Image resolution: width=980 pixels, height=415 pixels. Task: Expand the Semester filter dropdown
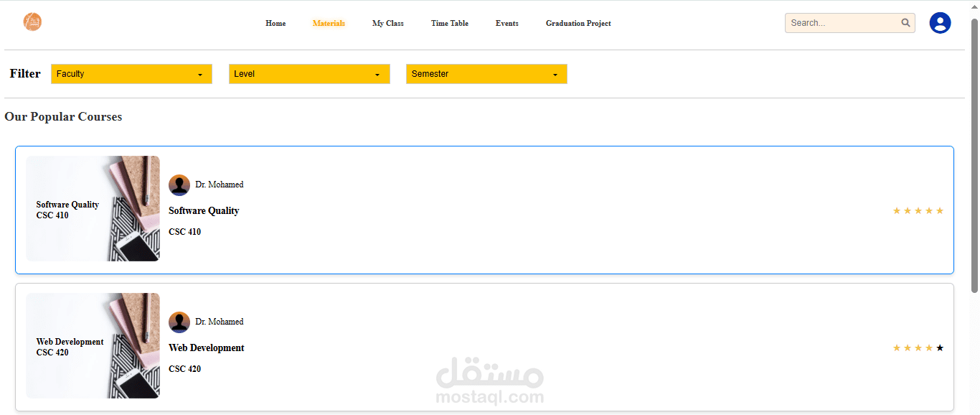[x=486, y=74]
